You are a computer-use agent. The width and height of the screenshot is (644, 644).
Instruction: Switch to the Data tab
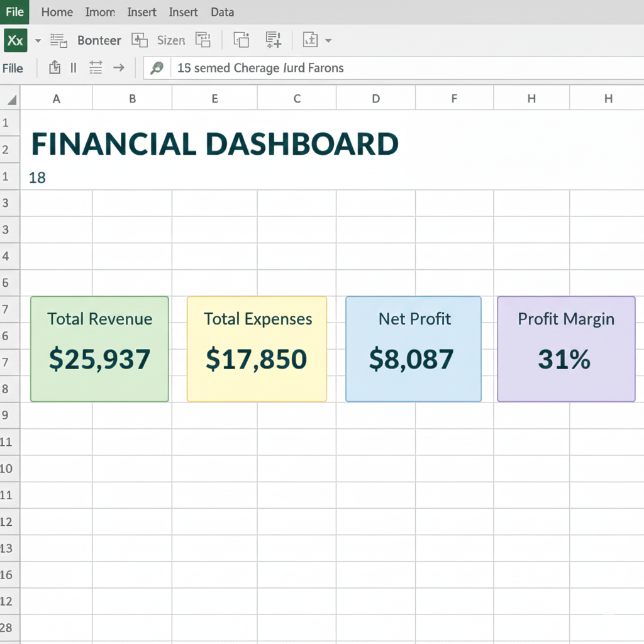(222, 12)
